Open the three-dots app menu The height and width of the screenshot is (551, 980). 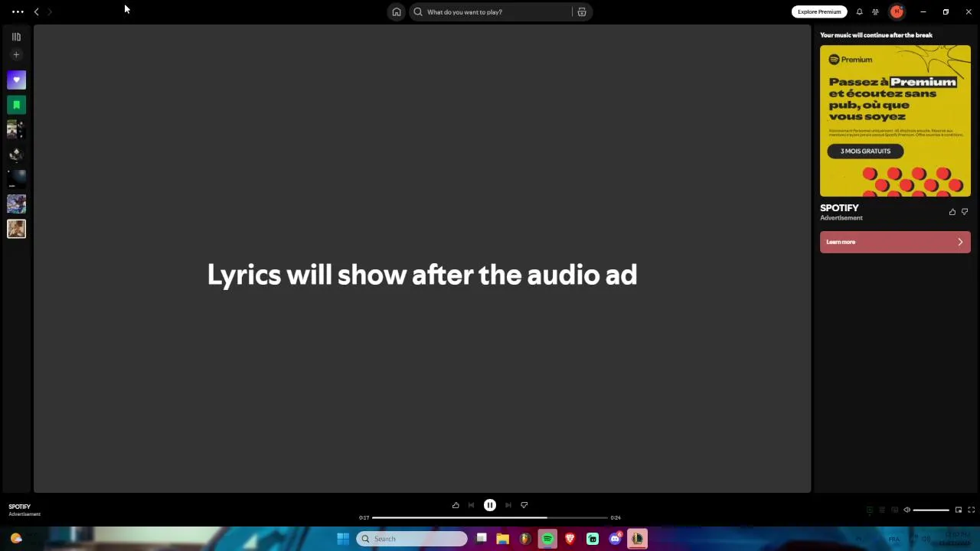[x=17, y=11]
